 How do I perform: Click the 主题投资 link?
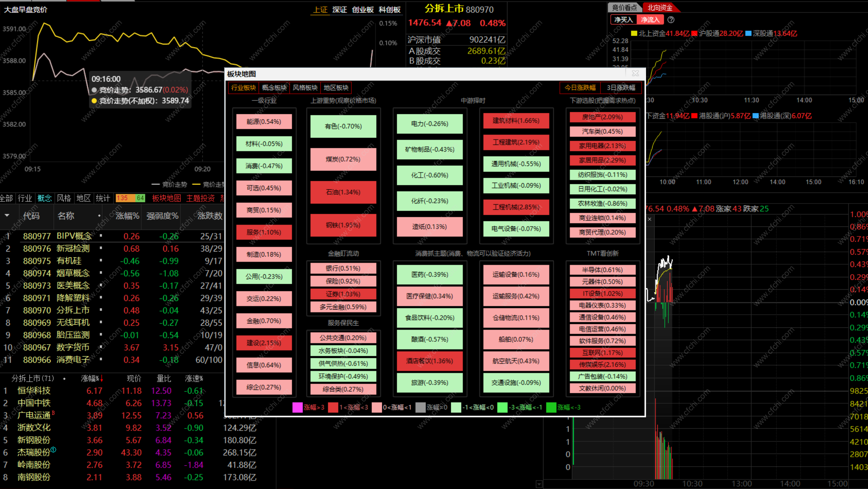pos(200,198)
